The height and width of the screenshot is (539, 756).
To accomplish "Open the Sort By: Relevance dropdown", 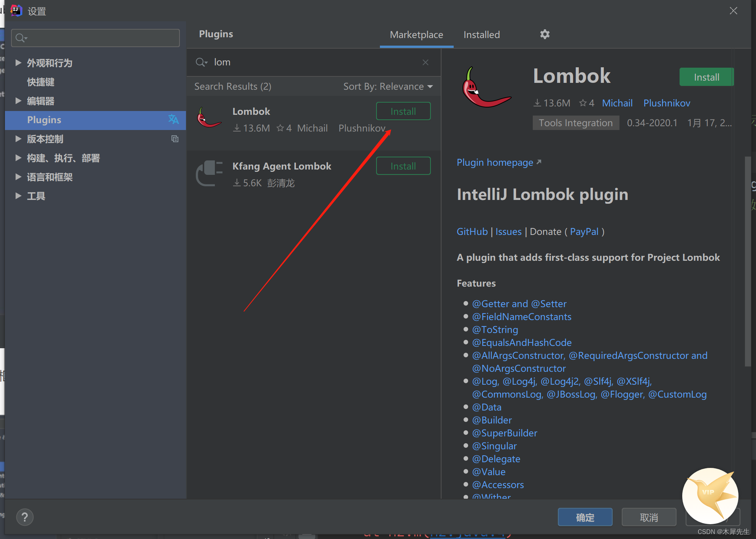I will (388, 86).
